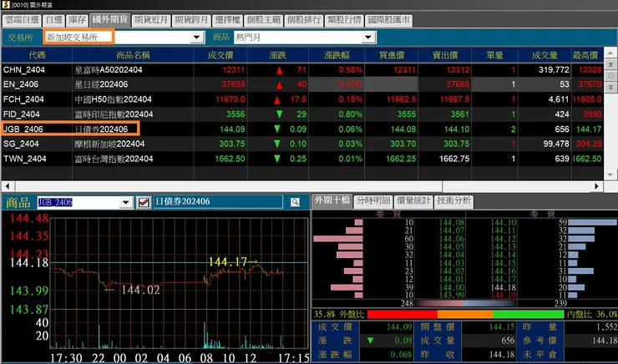Click the chart toggle icon beside JGB_2406 dropdown
This screenshot has width=618, height=364.
click(144, 203)
